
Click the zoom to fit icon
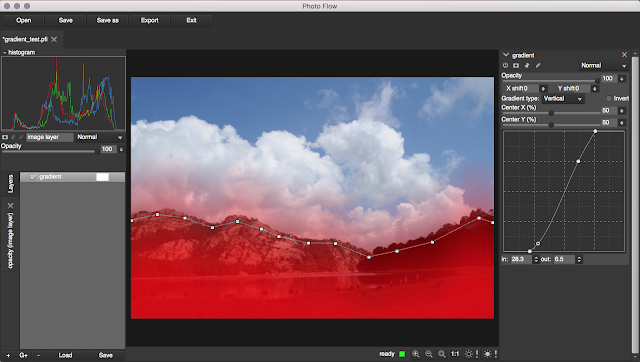pos(442,354)
